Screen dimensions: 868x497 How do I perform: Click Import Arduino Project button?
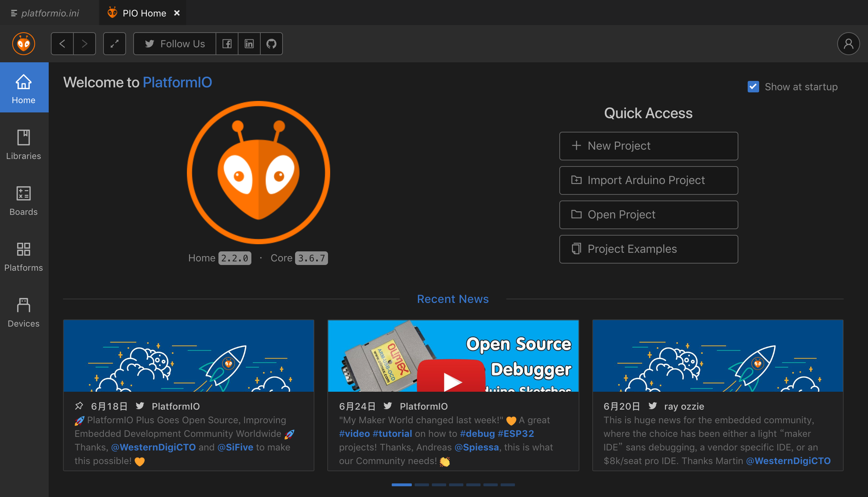point(648,180)
